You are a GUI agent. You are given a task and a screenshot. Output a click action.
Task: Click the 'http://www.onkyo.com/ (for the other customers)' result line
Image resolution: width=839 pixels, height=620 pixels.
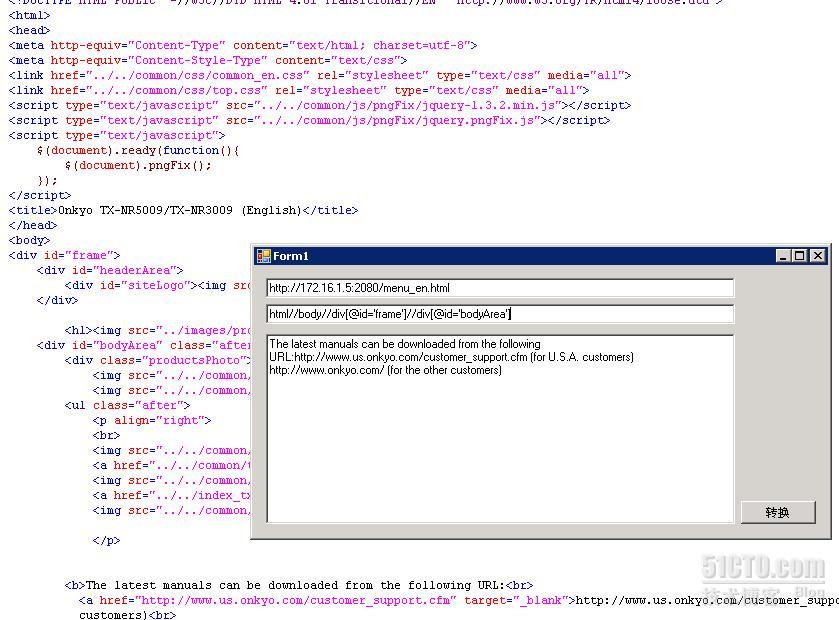(385, 370)
